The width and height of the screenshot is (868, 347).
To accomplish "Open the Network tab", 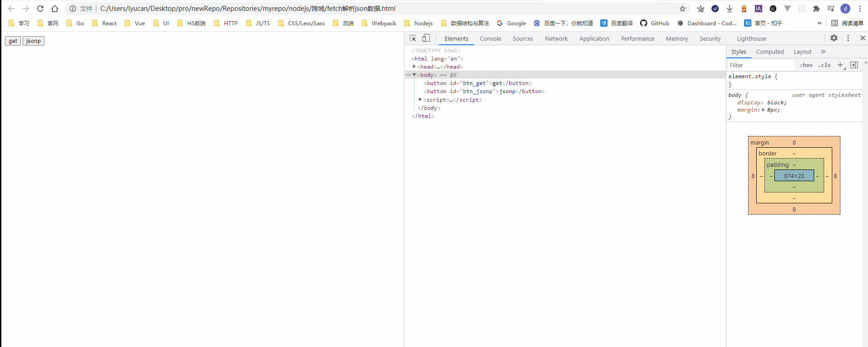I will (556, 39).
